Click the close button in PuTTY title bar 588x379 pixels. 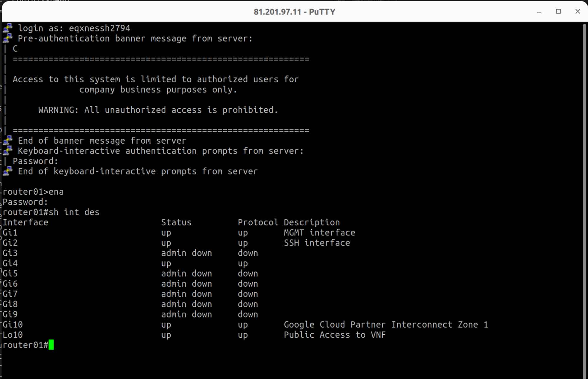577,11
